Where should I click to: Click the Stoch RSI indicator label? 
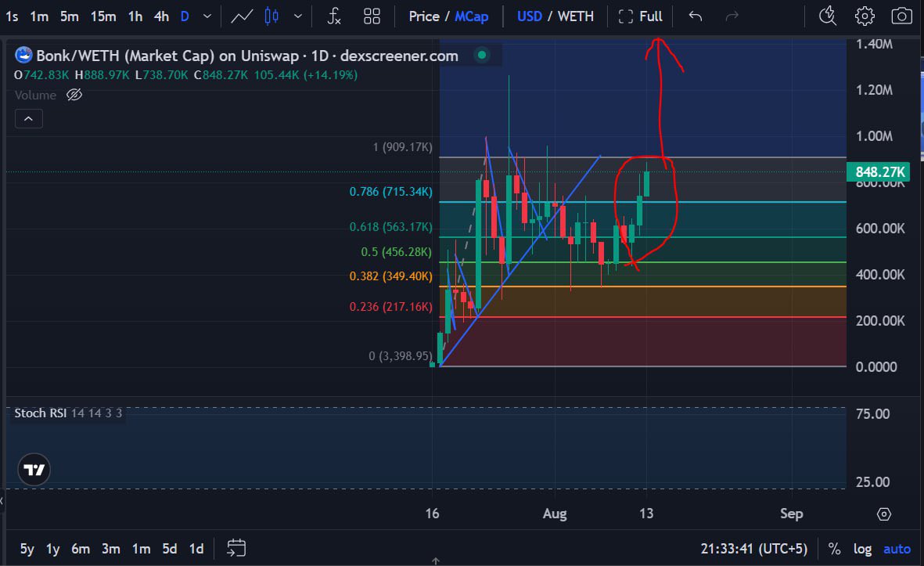point(40,413)
